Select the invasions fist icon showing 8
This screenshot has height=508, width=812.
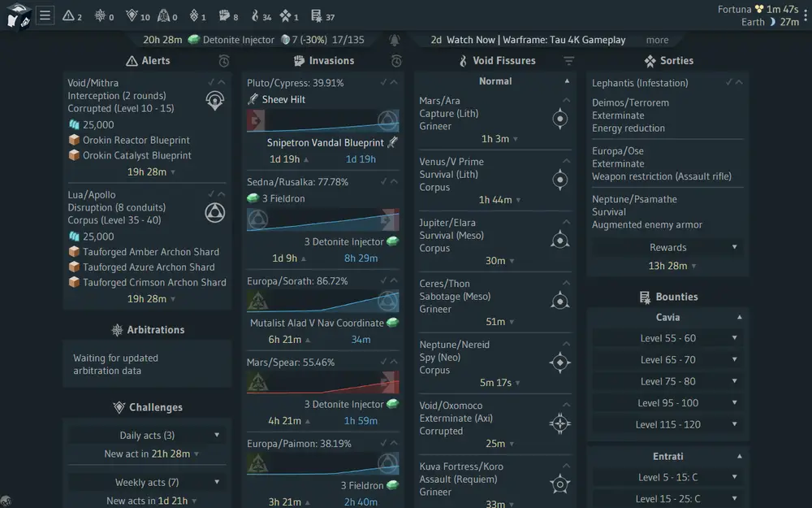224,16
